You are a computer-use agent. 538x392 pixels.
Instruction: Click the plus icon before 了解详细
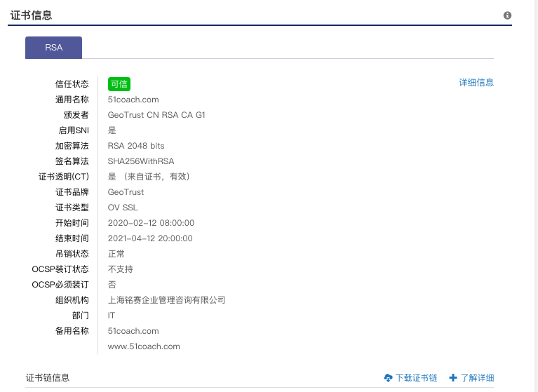coord(453,378)
